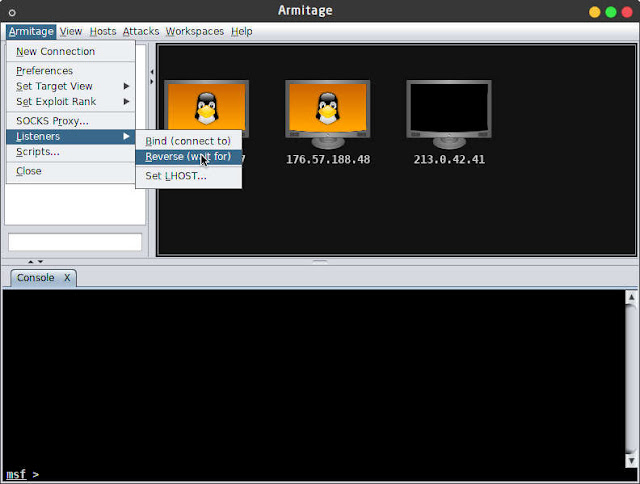Select Reverse (wait for) listener
Screen dimensions: 640x484
click(x=189, y=157)
